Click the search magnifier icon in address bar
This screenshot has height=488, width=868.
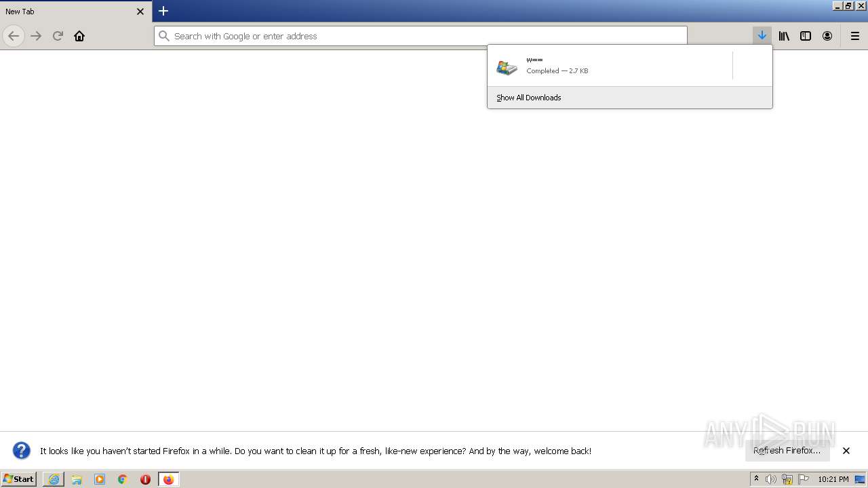click(164, 36)
